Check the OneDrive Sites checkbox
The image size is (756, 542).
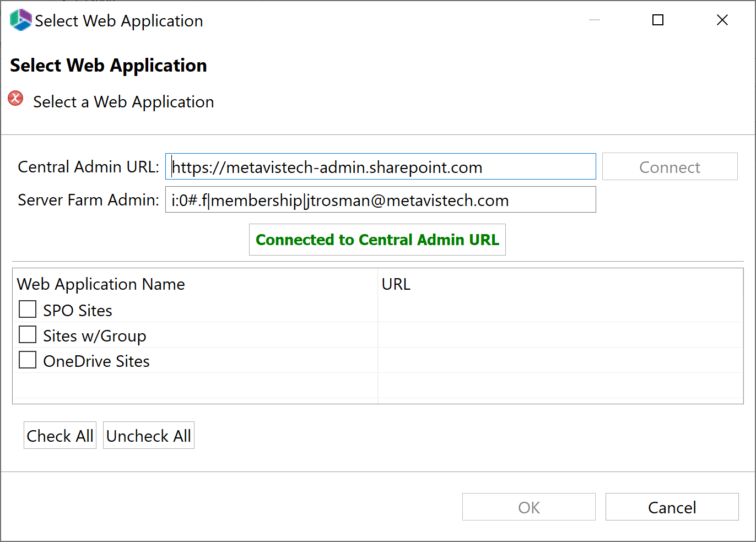coord(27,360)
